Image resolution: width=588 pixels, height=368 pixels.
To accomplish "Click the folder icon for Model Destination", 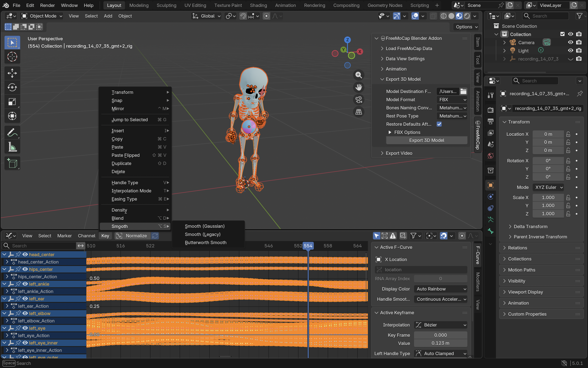I will click(463, 91).
